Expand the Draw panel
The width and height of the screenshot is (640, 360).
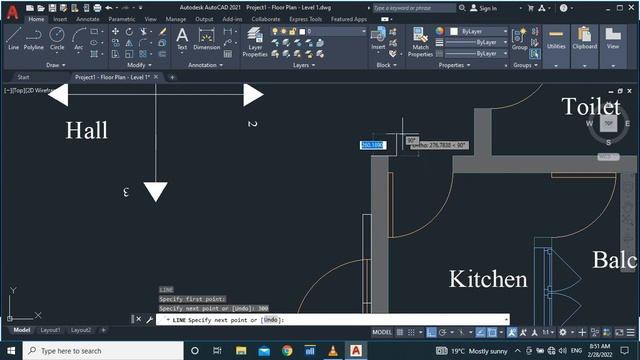[56, 65]
